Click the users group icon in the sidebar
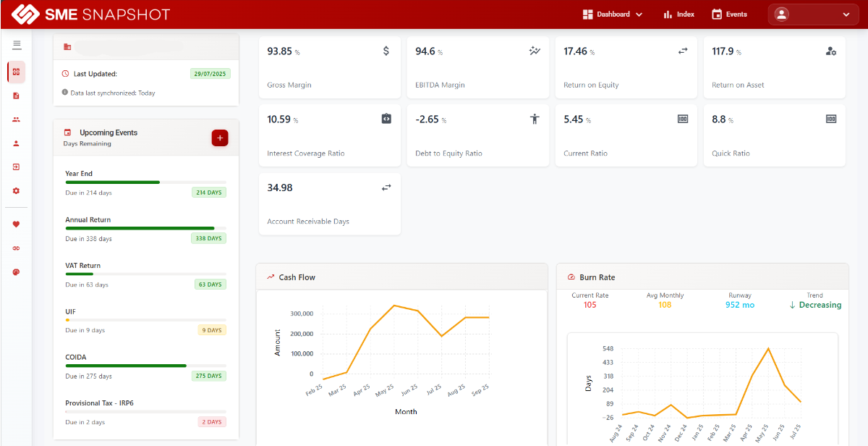Image resolution: width=868 pixels, height=446 pixels. click(x=16, y=119)
